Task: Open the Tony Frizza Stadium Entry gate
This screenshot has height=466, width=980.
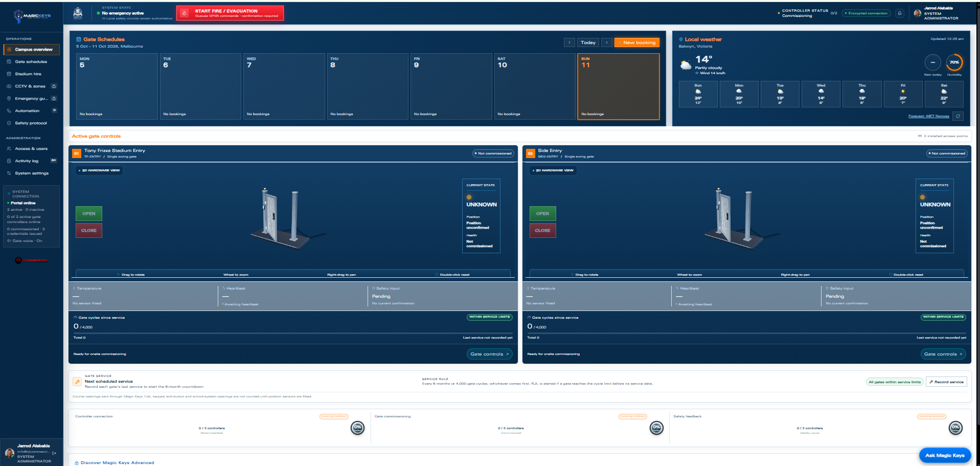Action: coord(89,214)
